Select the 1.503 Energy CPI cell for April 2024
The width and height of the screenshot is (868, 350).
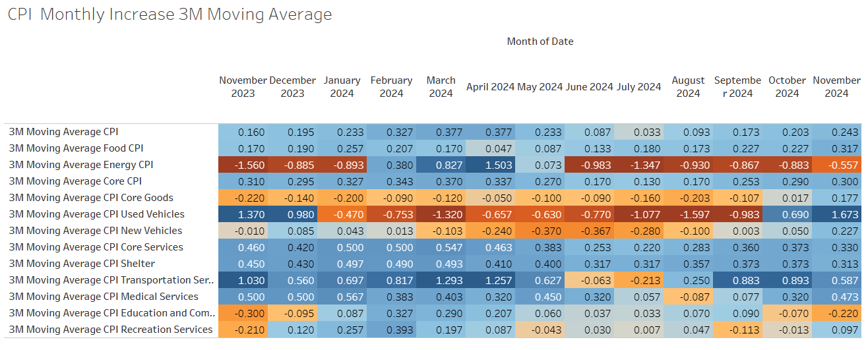490,165
